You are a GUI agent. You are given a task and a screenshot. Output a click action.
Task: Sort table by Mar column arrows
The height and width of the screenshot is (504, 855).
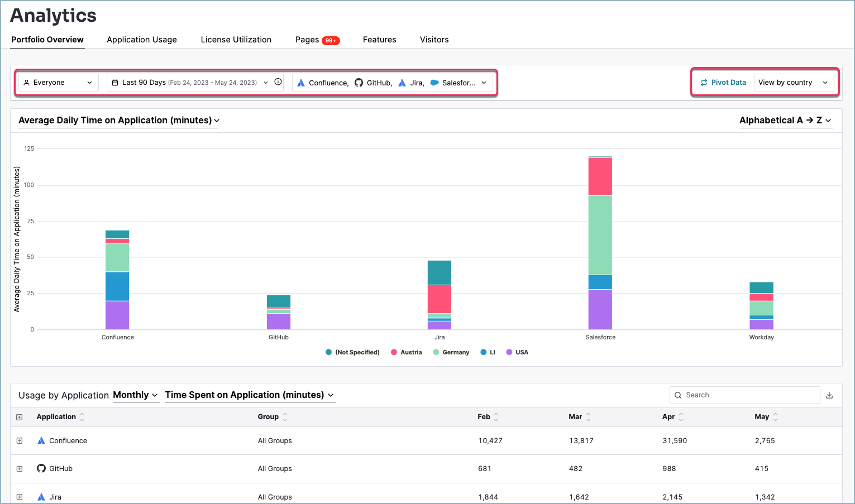pos(588,417)
